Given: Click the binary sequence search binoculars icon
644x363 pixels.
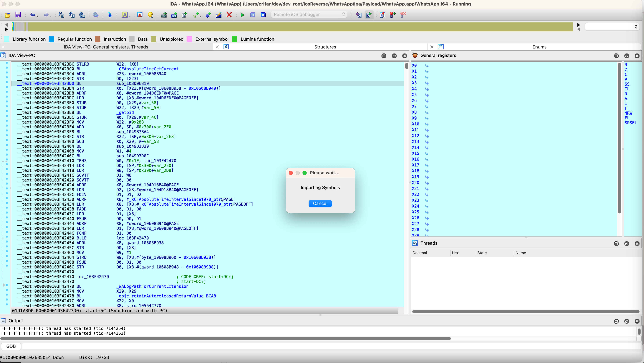Looking at the screenshot, I should [82, 15].
